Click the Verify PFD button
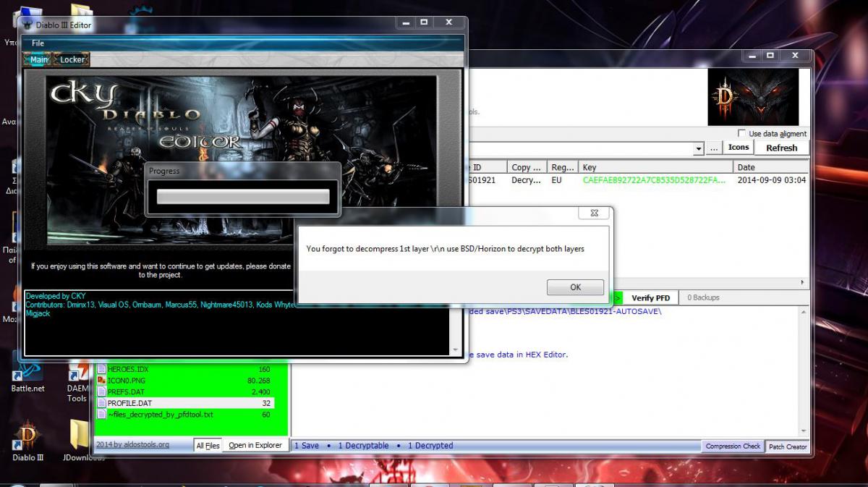This screenshot has width=868, height=487. (x=651, y=297)
